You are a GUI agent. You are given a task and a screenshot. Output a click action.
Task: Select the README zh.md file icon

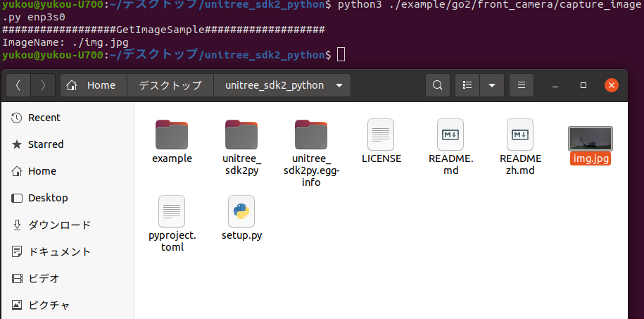[x=520, y=135]
